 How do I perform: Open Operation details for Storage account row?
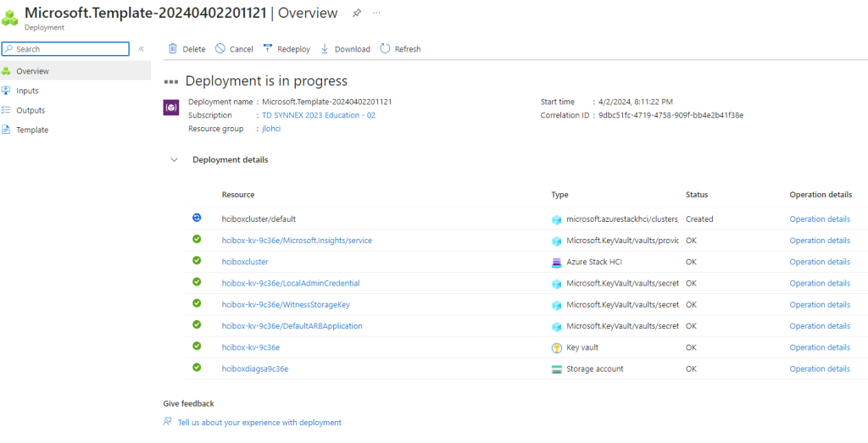coord(820,368)
